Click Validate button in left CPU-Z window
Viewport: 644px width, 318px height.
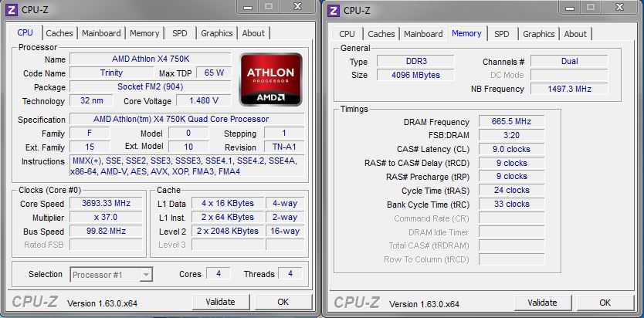click(220, 302)
